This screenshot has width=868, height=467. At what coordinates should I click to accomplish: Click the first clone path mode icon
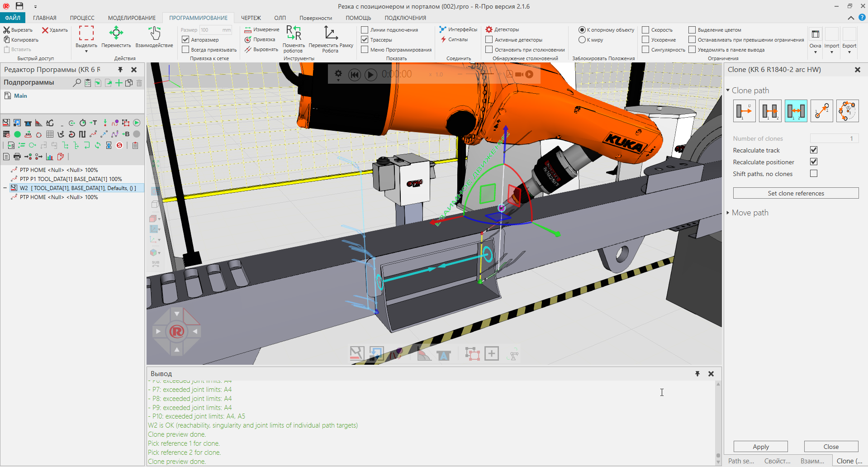click(744, 111)
